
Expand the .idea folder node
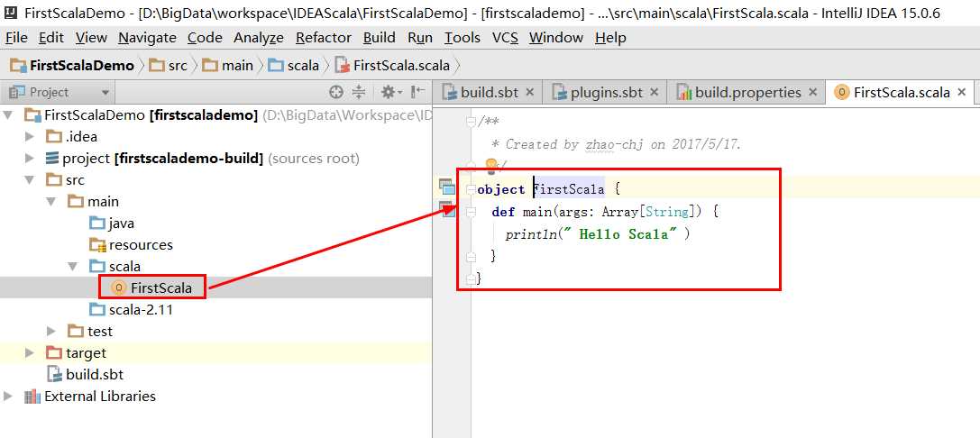tap(30, 136)
